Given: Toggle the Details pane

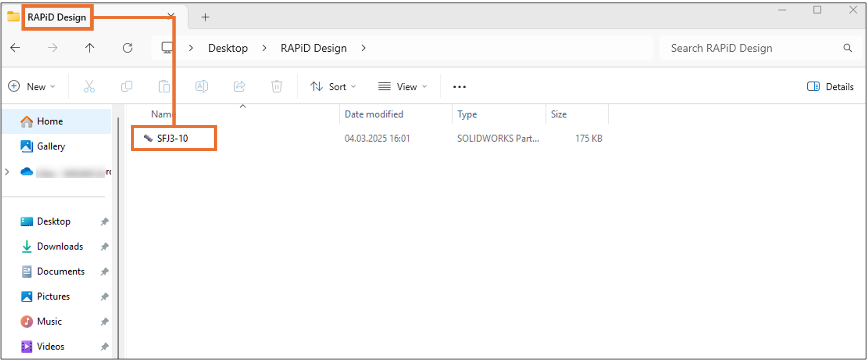Looking at the screenshot, I should tap(830, 87).
